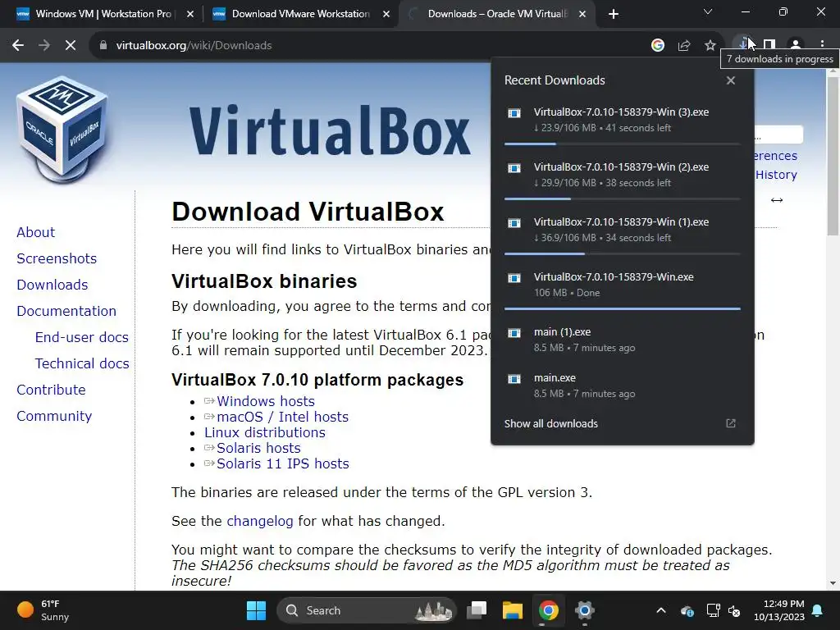Screen dimensions: 840x630
Task: Download the Solaris hosts package
Action: (x=258, y=448)
